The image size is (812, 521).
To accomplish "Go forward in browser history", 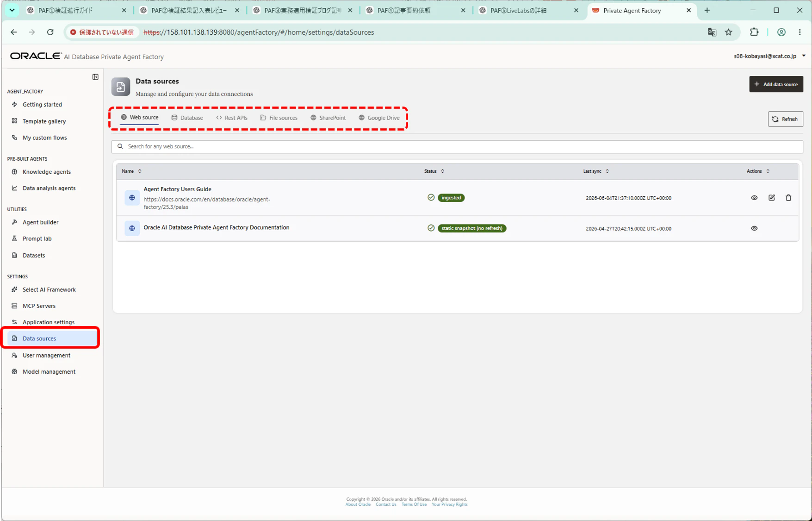I will [32, 32].
